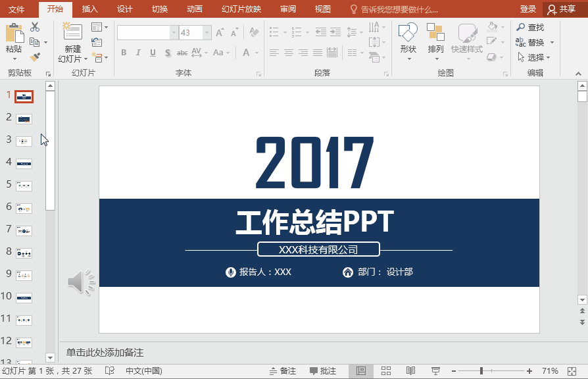Select slide 8 thumbnail

pyautogui.click(x=24, y=253)
